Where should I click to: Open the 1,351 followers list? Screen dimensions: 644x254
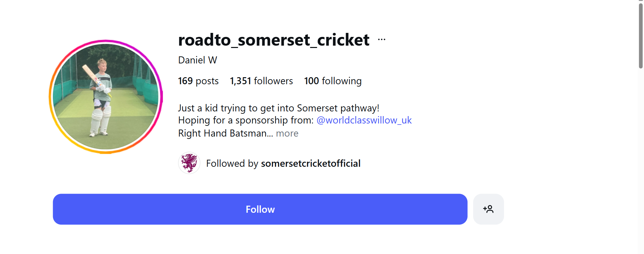pyautogui.click(x=261, y=81)
